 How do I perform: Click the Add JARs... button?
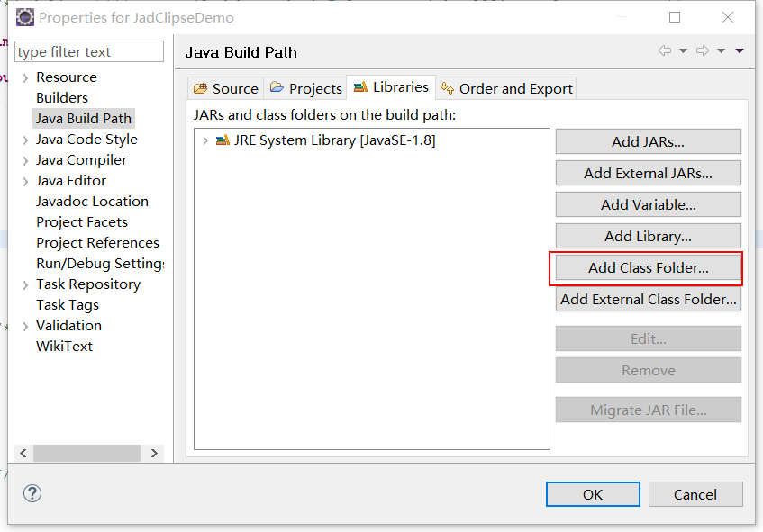coord(649,141)
